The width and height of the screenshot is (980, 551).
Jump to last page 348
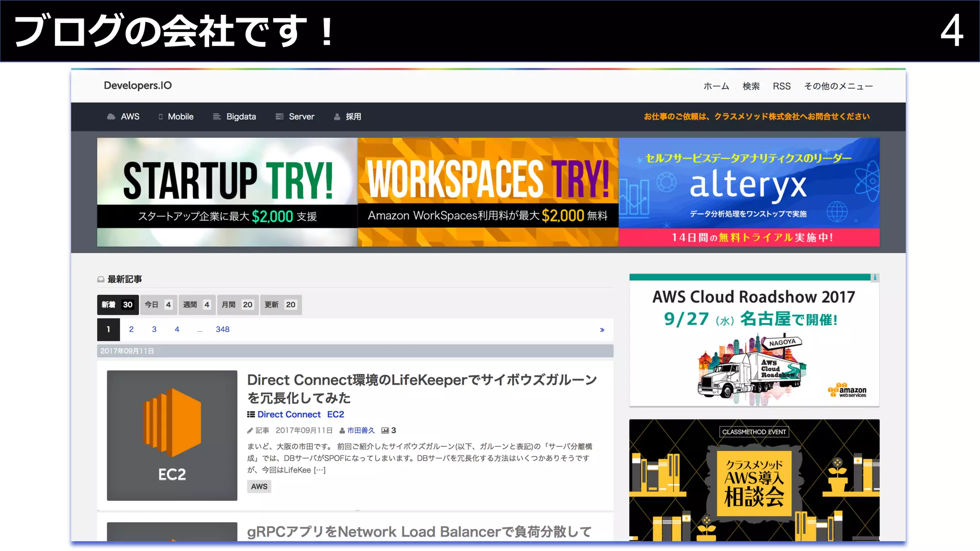(223, 330)
